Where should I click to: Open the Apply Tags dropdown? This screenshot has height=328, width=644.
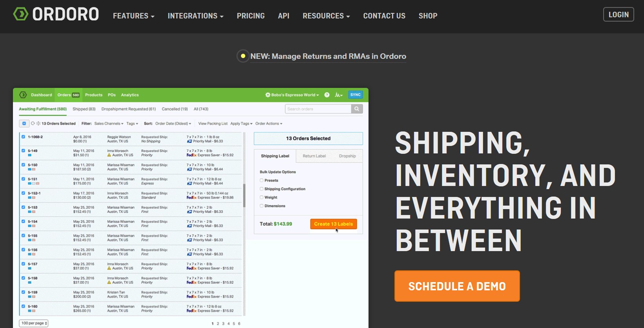pos(241,124)
